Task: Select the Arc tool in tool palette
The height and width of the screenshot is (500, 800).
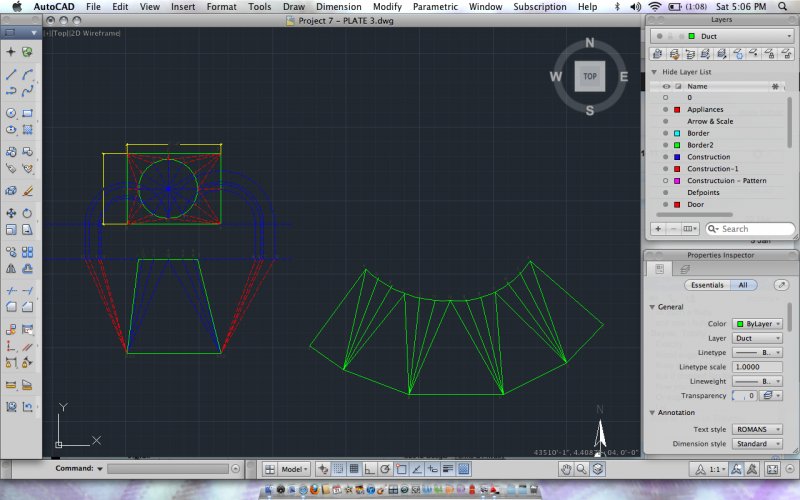Action: 28,74
